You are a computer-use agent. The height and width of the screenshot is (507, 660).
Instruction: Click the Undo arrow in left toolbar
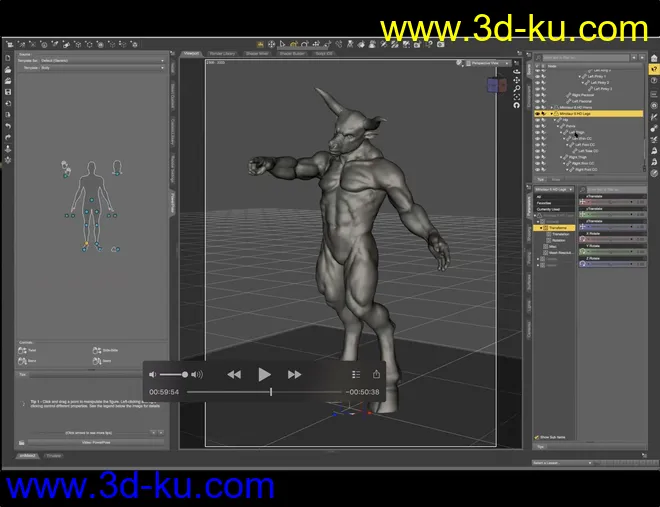click(8, 126)
